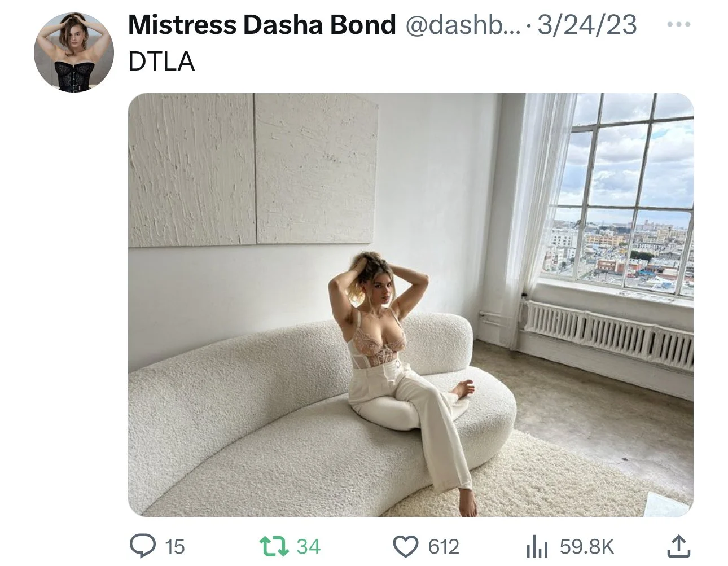Click the 59.8K views count
728x566 pixels.
click(x=586, y=546)
